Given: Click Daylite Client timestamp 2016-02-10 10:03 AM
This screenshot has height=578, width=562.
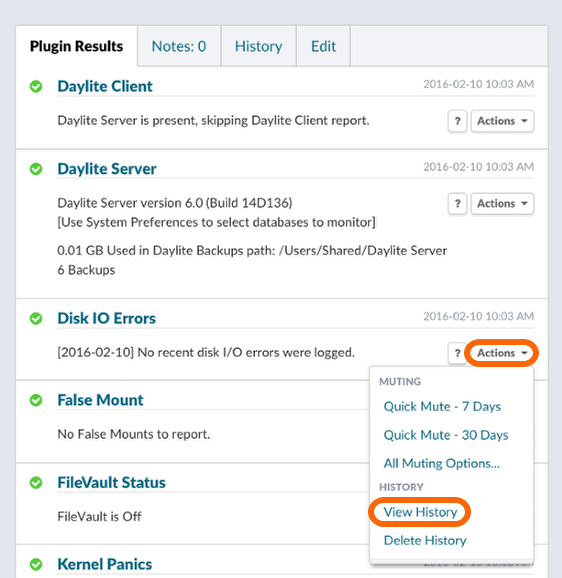Looking at the screenshot, I should pos(478,84).
